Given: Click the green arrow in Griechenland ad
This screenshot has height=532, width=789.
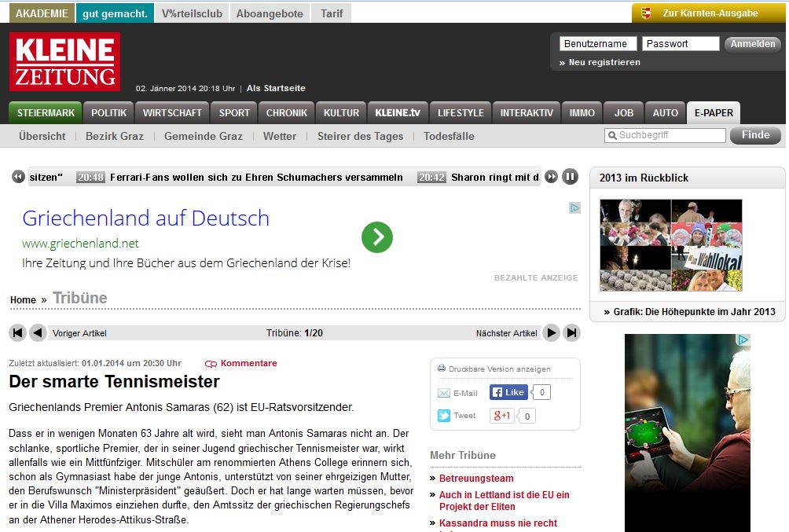Looking at the screenshot, I should [x=377, y=237].
